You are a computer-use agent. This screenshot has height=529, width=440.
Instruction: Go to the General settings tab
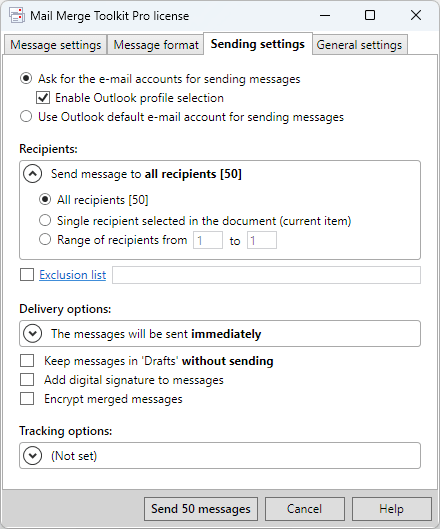pos(359,45)
